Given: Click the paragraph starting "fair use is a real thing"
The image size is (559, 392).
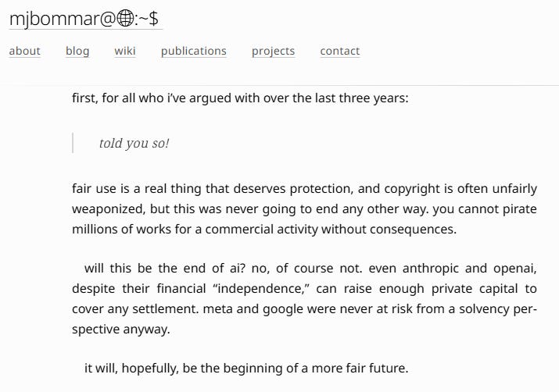Looking at the screenshot, I should pos(304,208).
